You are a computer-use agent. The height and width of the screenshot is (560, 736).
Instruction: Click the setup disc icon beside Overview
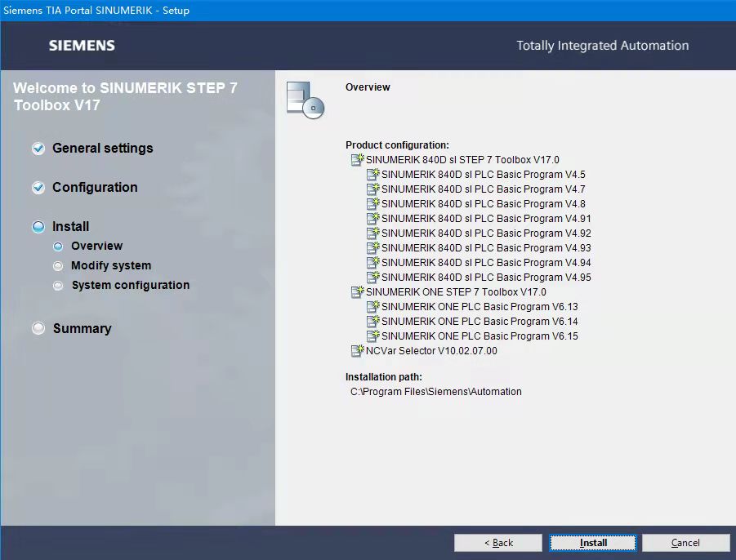coord(305,100)
